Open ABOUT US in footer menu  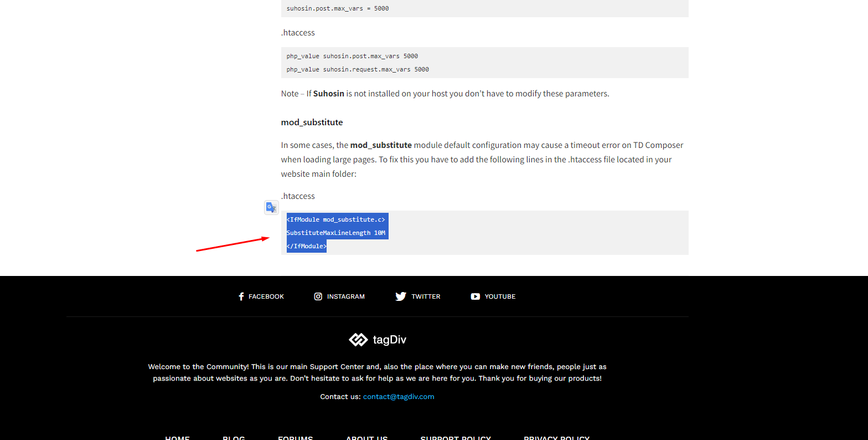pyautogui.click(x=367, y=438)
